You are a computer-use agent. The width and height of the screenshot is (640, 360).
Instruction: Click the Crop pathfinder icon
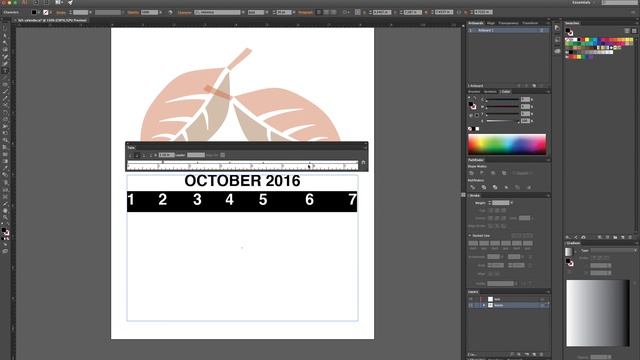[506, 187]
